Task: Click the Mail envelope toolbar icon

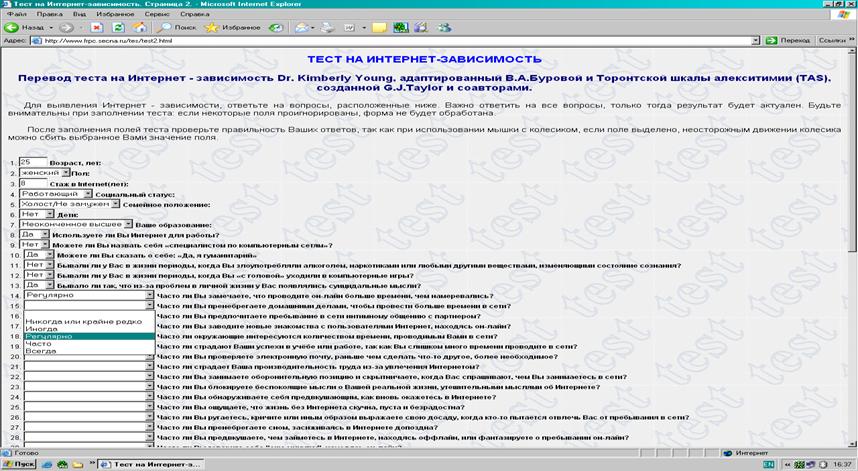Action: 302,27
